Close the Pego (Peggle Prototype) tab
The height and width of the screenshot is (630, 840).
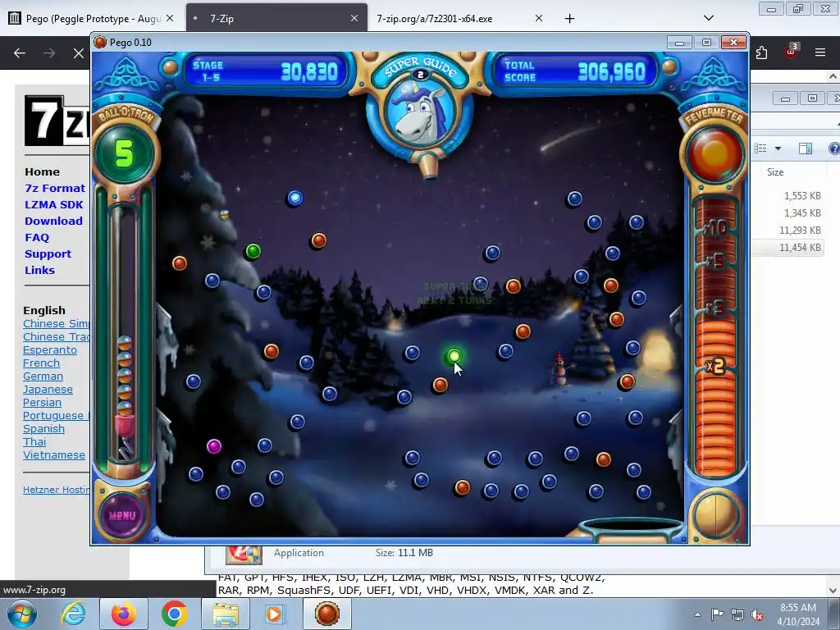coord(170,18)
